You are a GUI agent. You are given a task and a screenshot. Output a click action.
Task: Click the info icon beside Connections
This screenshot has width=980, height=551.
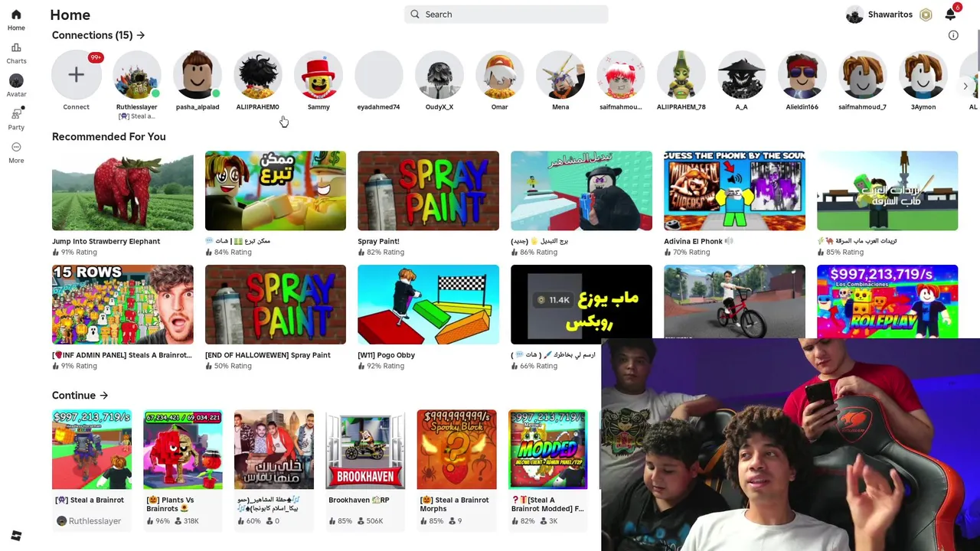click(x=953, y=35)
